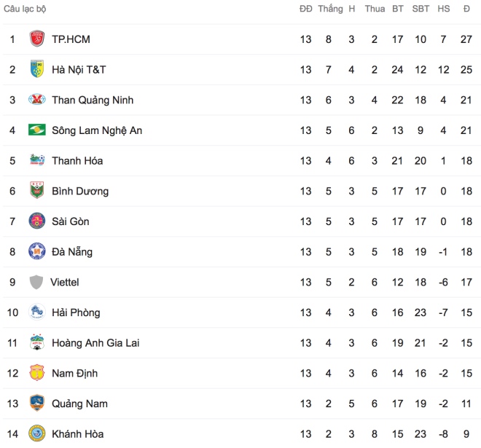Click the Hoàng Anh Gia Lai crest

pyautogui.click(x=37, y=342)
